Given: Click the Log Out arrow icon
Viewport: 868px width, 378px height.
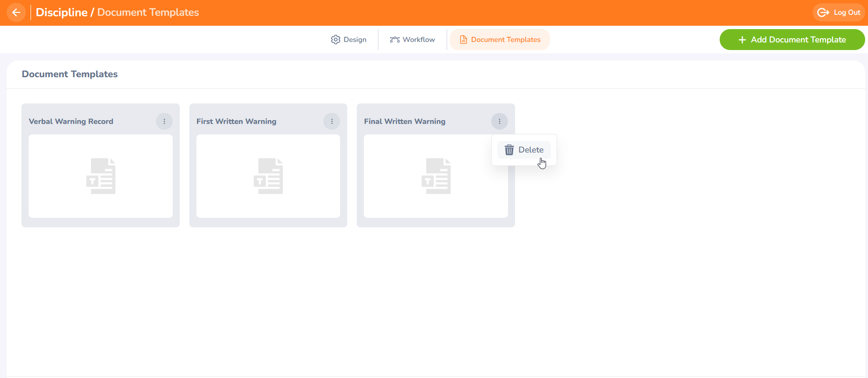Looking at the screenshot, I should pyautogui.click(x=823, y=13).
